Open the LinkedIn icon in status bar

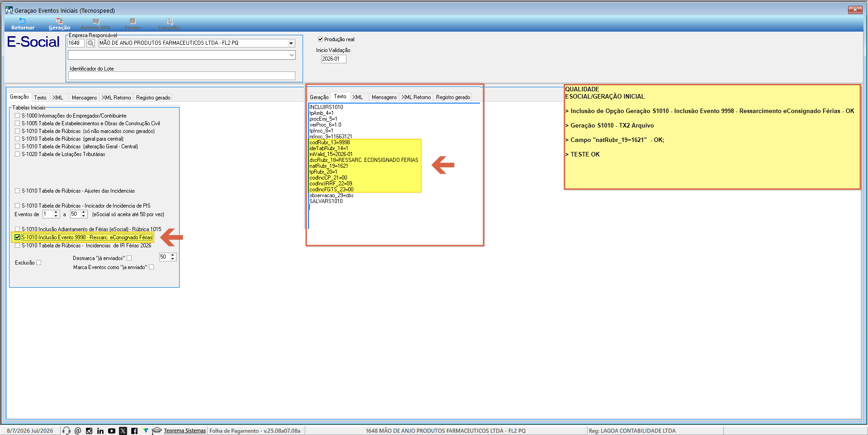click(x=100, y=430)
